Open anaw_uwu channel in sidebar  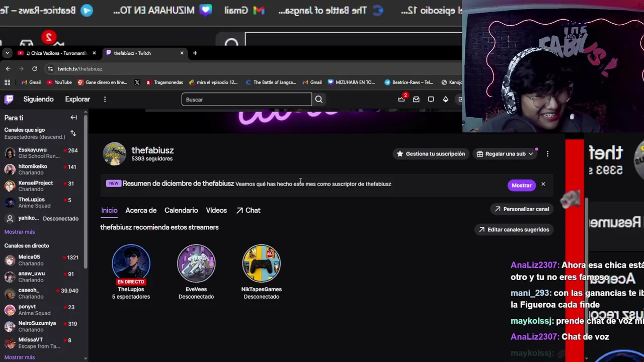(41, 277)
